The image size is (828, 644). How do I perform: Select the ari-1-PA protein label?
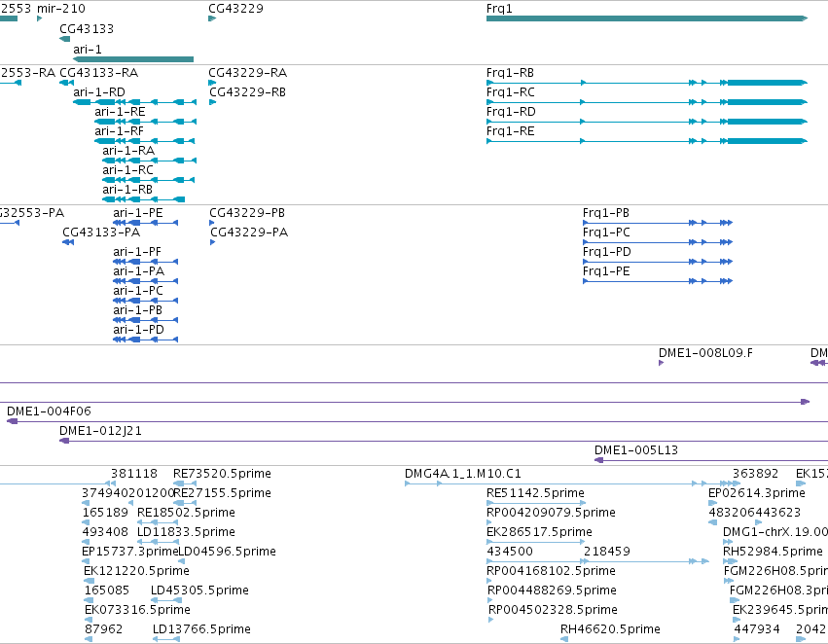point(139,271)
